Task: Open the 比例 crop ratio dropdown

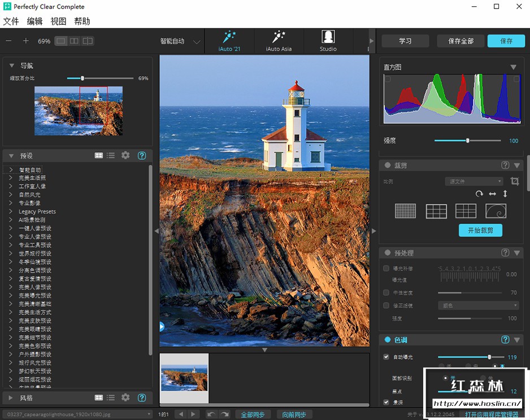Action: pyautogui.click(x=473, y=181)
